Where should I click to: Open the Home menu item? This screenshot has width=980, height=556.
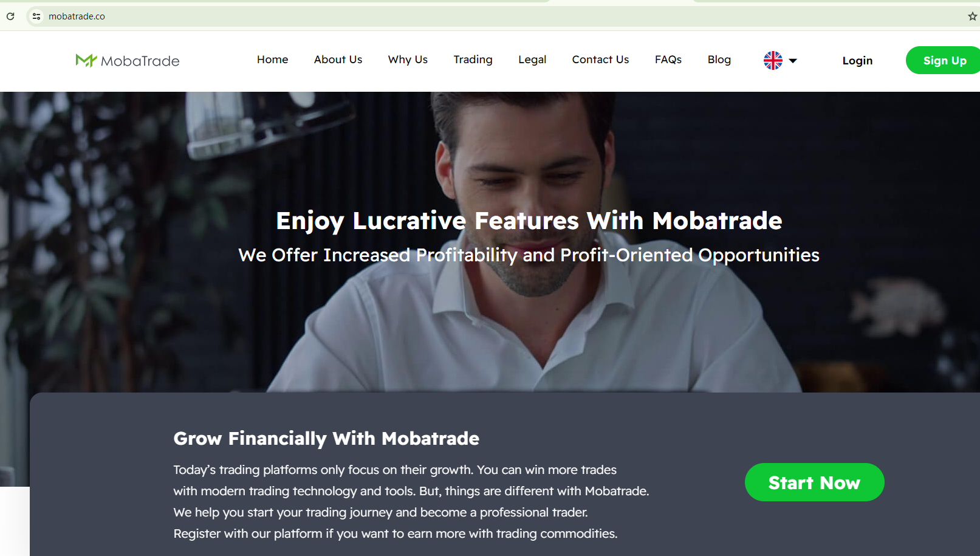[272, 60]
